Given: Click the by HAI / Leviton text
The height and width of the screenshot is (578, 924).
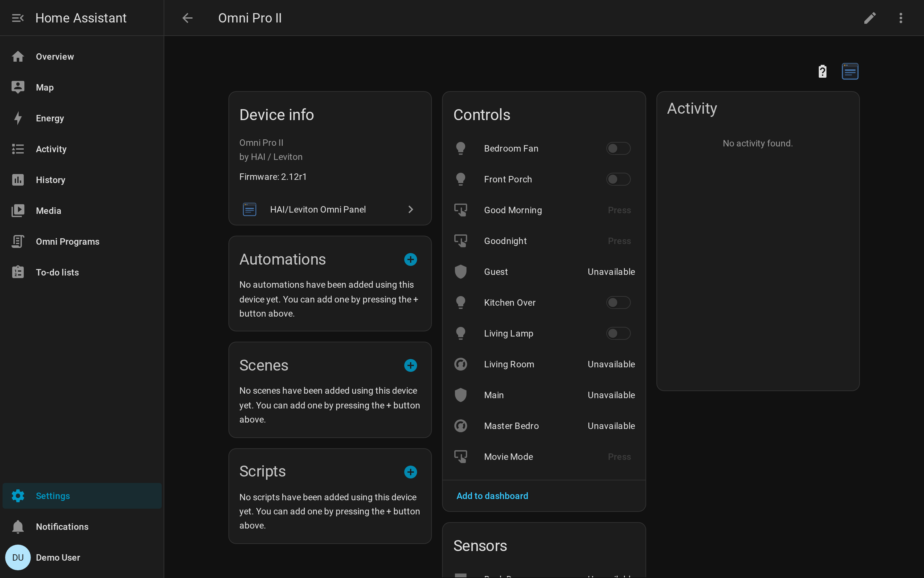Looking at the screenshot, I should (x=271, y=157).
